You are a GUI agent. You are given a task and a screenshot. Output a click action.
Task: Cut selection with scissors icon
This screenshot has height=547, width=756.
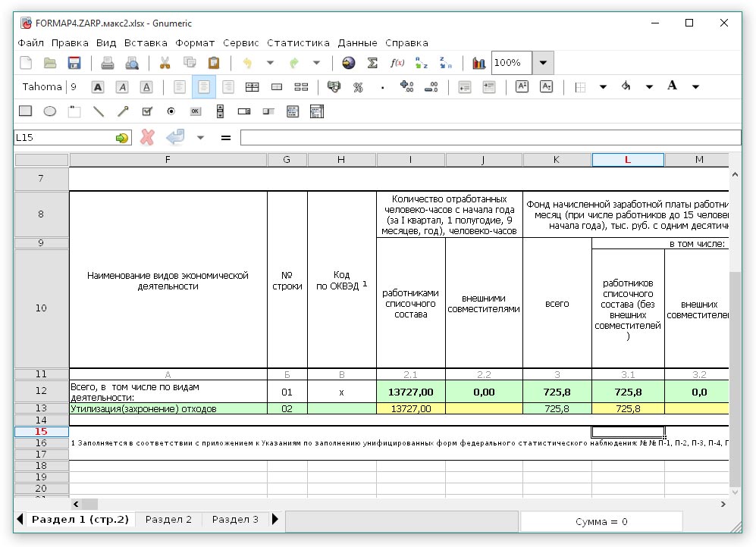point(165,63)
